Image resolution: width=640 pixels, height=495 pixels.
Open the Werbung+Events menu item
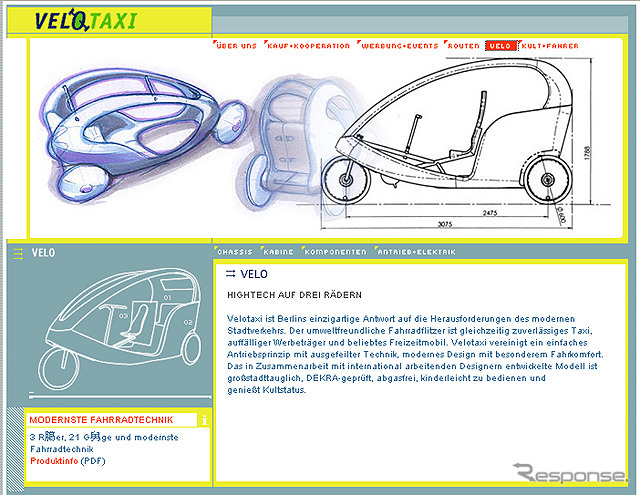tap(398, 46)
